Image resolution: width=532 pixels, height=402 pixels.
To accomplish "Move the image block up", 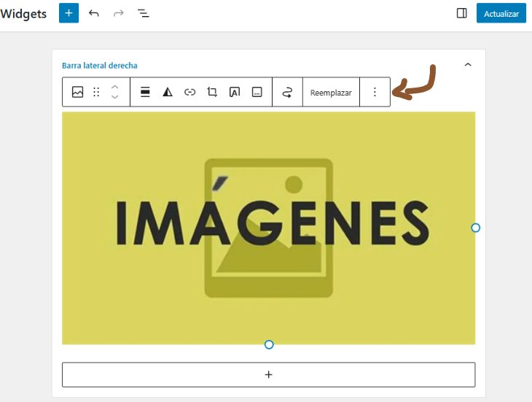I will click(x=114, y=88).
